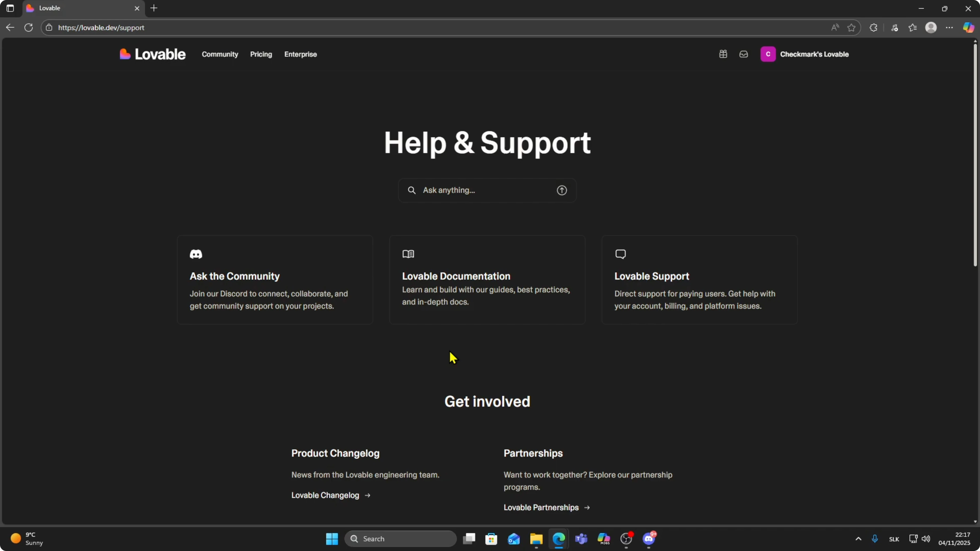
Task: Click the chat bubble support icon
Action: coord(620,254)
